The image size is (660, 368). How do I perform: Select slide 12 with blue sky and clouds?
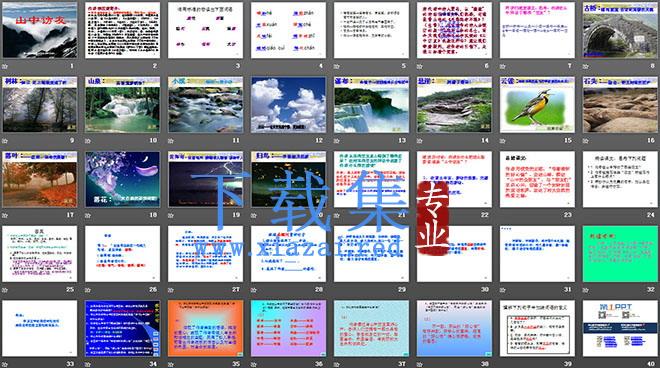click(x=288, y=104)
